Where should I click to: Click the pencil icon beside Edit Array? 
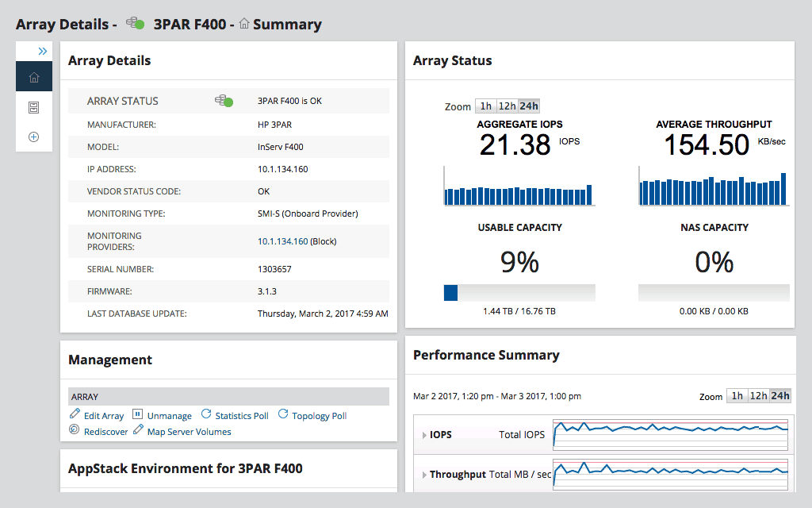[75, 414]
